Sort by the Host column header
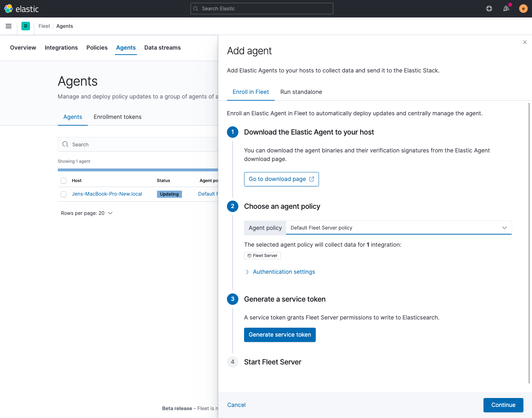532x418 pixels. [x=77, y=181]
